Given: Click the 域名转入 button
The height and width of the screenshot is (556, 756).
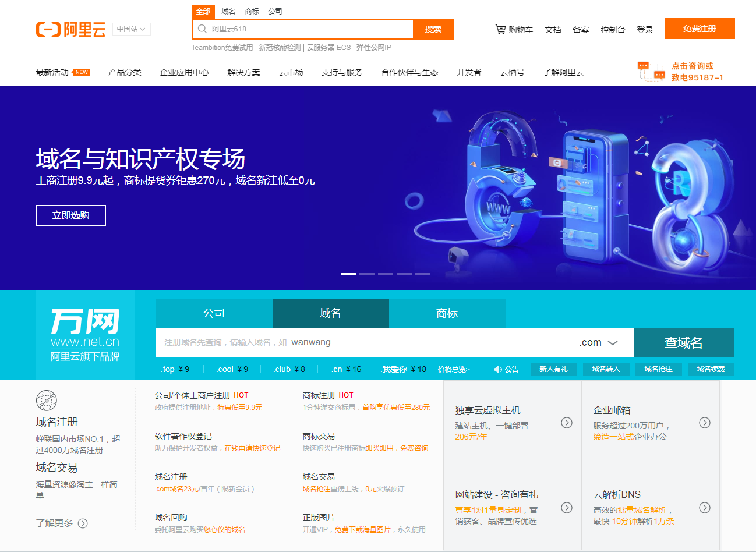Looking at the screenshot, I should (x=606, y=369).
